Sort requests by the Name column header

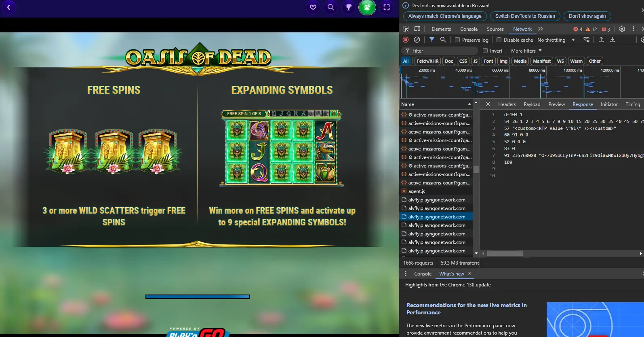tap(436, 104)
